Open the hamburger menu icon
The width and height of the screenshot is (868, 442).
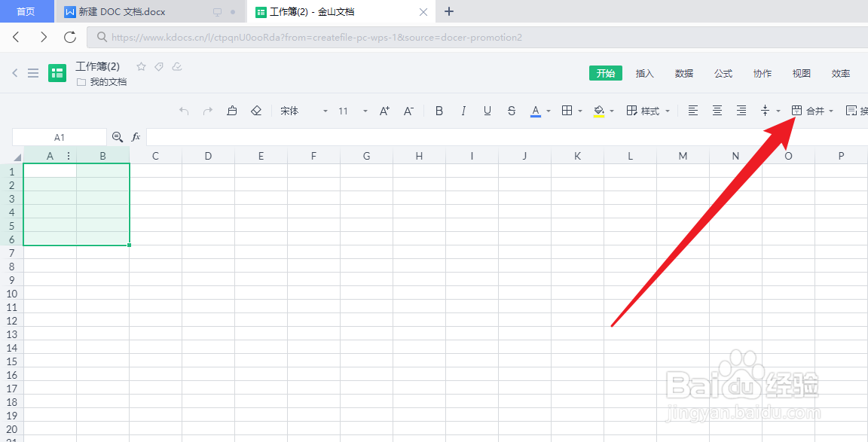[33, 73]
